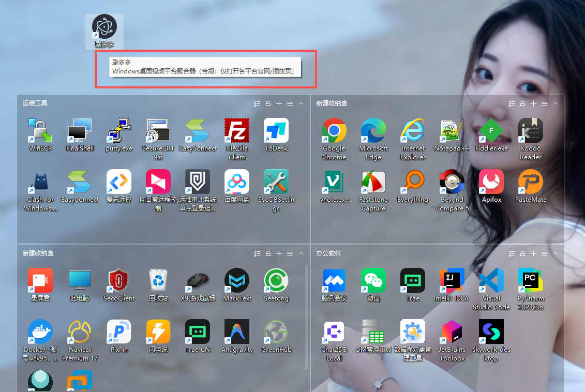Viewport: 585px width, 392px height.
Task: Collapse the 运维工具 box
Action: pos(301,103)
